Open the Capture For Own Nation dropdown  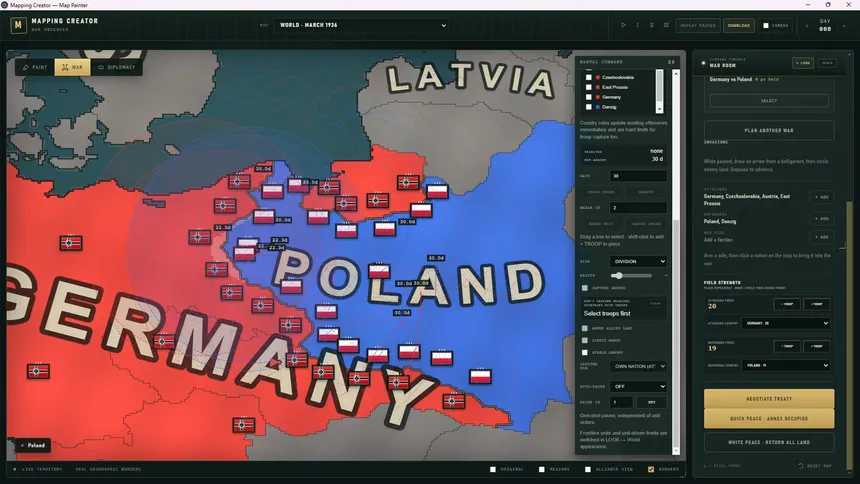638,366
